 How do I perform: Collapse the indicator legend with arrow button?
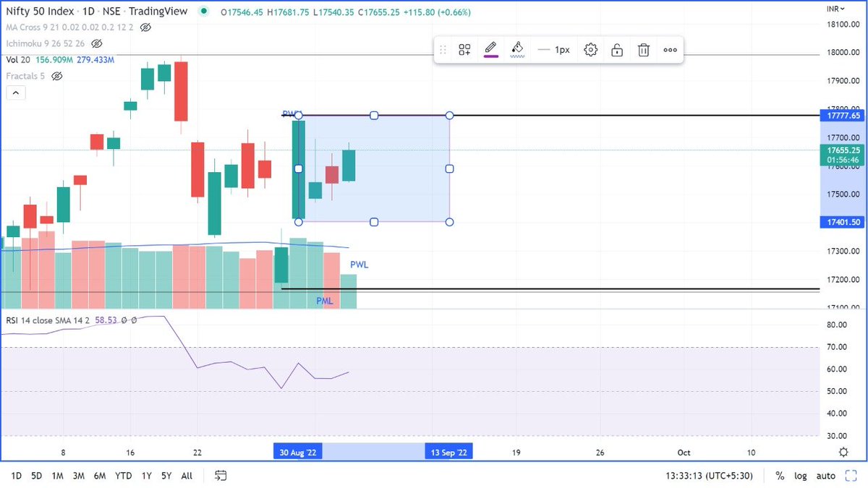tap(15, 92)
